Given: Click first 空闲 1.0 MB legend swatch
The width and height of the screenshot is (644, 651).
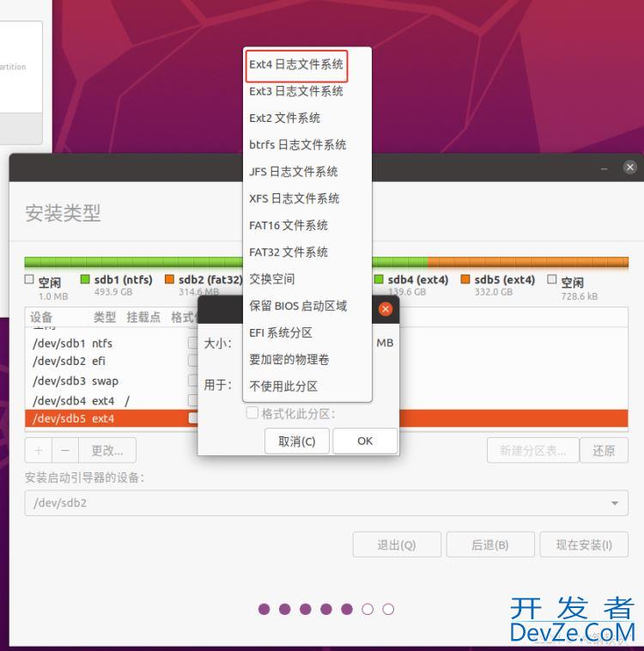Looking at the screenshot, I should pos(29,279).
